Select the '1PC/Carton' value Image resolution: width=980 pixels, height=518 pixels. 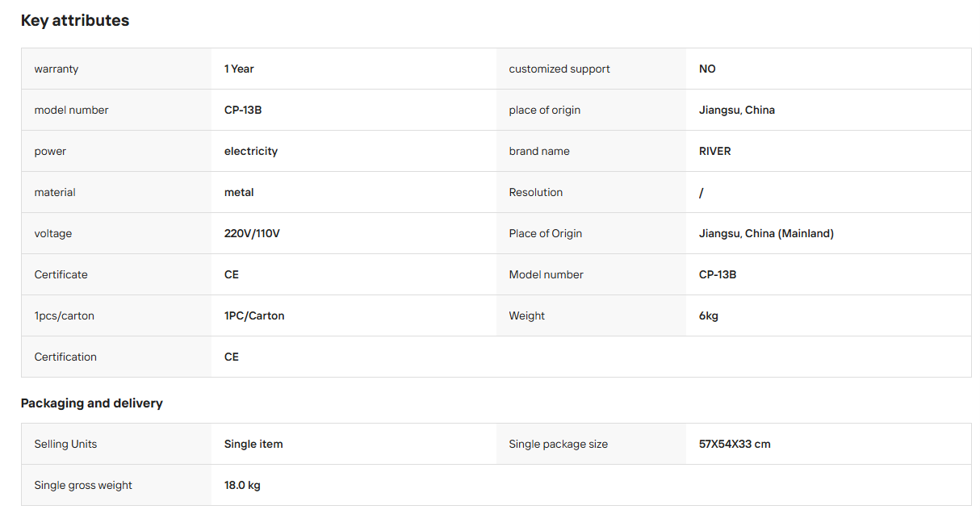[254, 315]
